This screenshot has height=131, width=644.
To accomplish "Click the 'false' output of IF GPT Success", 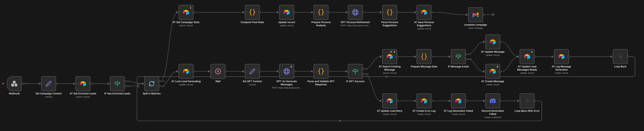I will tap(363, 74).
